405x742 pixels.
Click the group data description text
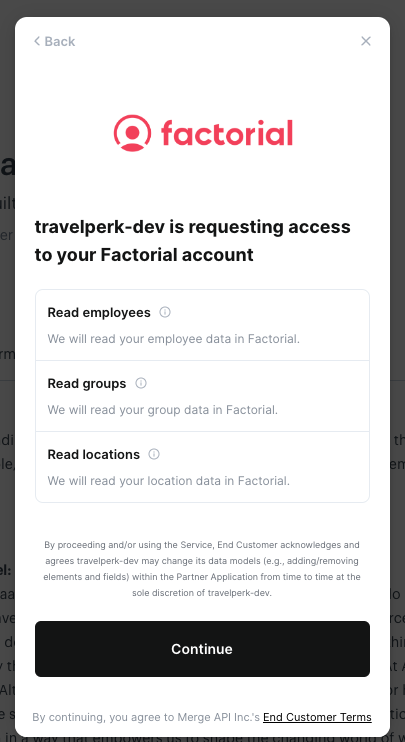click(x=163, y=410)
